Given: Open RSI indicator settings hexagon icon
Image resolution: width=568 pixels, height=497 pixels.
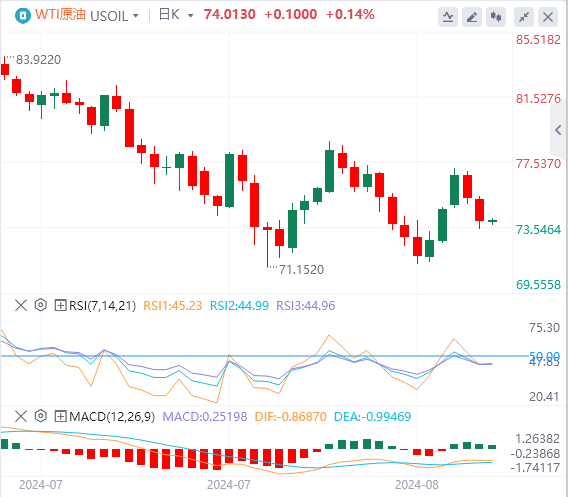Looking at the screenshot, I should pyautogui.click(x=41, y=305).
